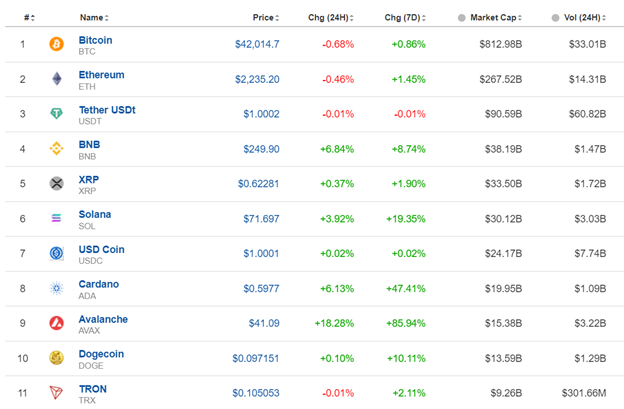Click BNB price $249.90
Viewport: 624px width, 409px height.
click(x=261, y=149)
